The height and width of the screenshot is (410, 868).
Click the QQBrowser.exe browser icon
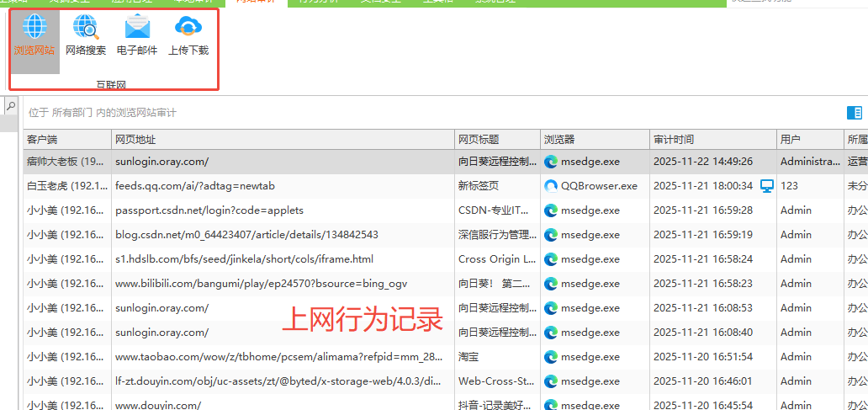tap(551, 186)
